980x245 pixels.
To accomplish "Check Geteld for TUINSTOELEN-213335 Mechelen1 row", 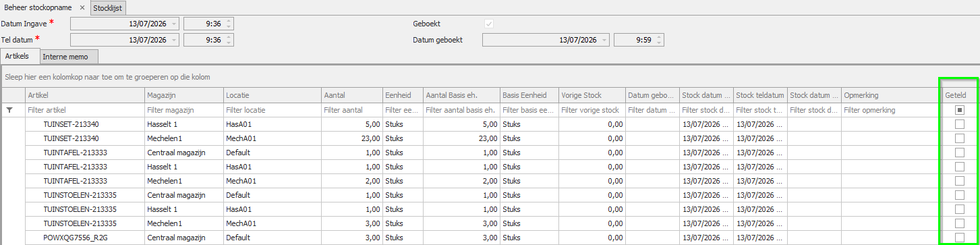I will point(959,223).
